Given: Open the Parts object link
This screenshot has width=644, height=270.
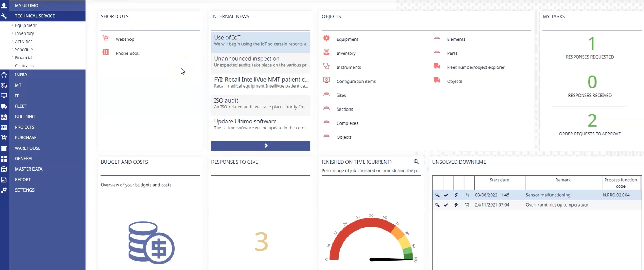Looking at the screenshot, I should (x=452, y=53).
